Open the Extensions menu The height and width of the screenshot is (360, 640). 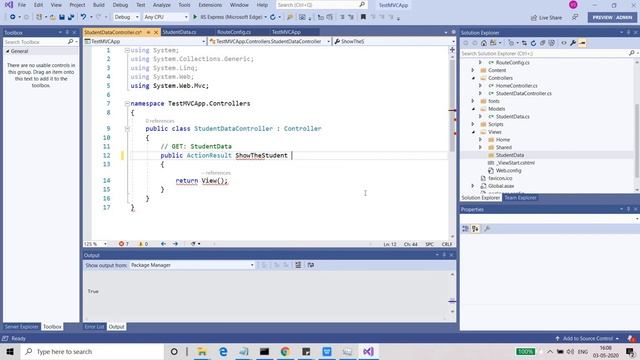pyautogui.click(x=210, y=5)
